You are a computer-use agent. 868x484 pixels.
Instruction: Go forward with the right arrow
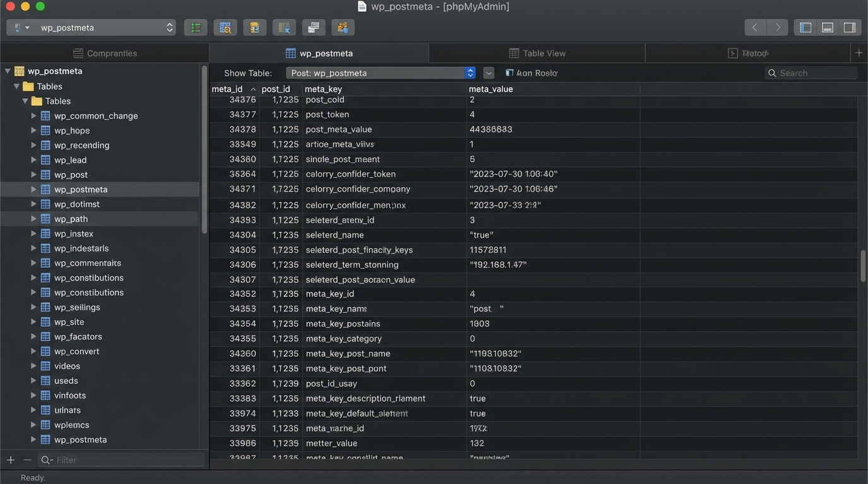pos(778,28)
